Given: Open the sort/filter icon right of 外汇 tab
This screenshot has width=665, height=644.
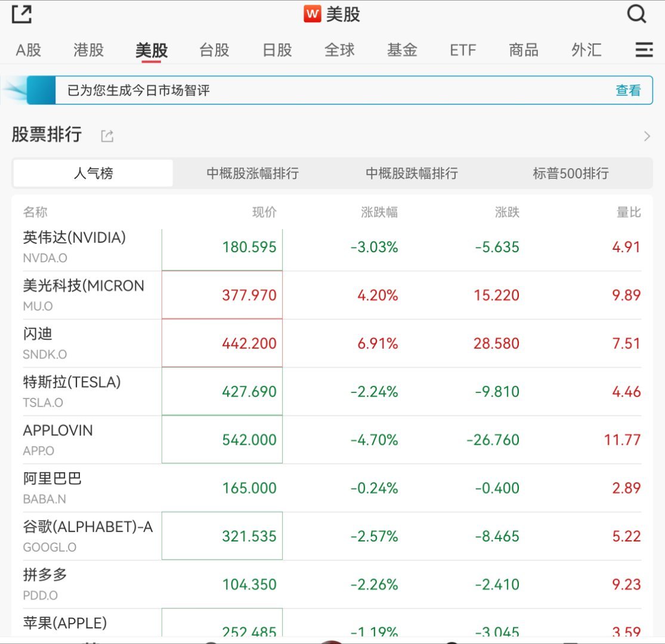Looking at the screenshot, I should (644, 50).
